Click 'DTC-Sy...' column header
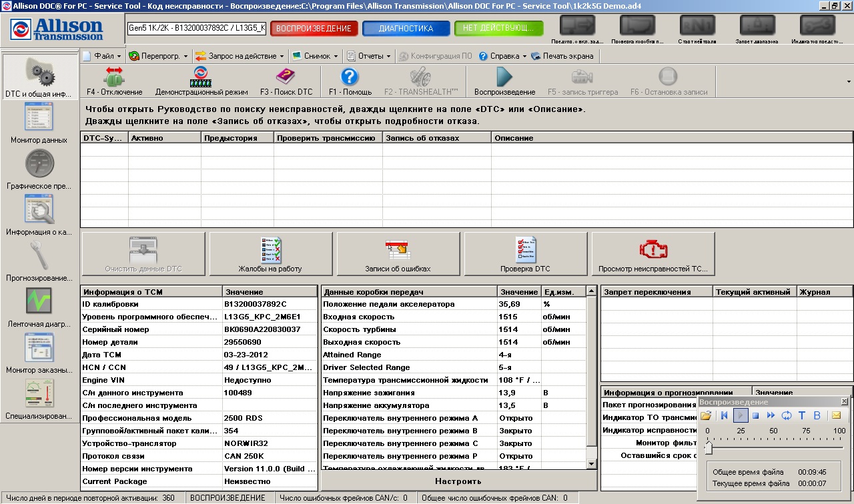The width and height of the screenshot is (854, 504). 105,138
